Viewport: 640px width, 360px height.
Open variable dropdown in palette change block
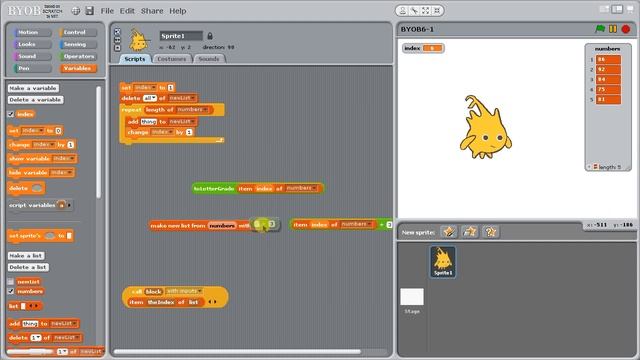coord(44,144)
